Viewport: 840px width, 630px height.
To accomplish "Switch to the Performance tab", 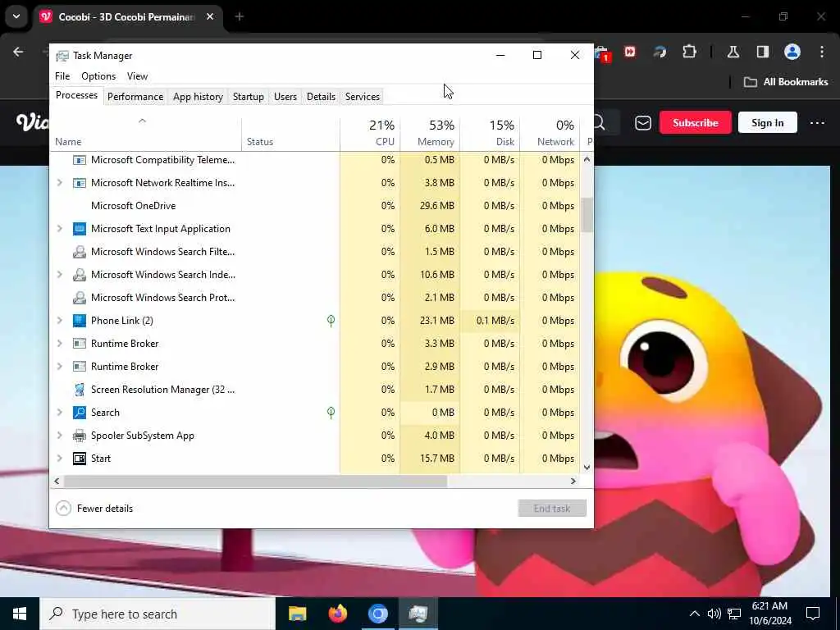I will pyautogui.click(x=135, y=97).
